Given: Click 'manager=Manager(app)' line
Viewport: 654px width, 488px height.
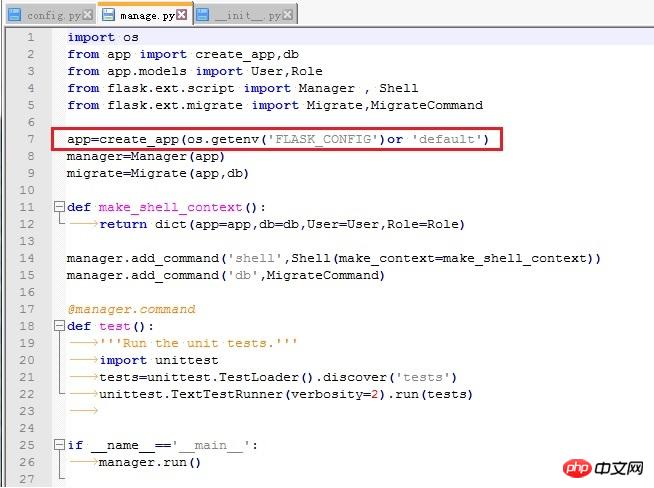Looking at the screenshot, I should tap(146, 156).
